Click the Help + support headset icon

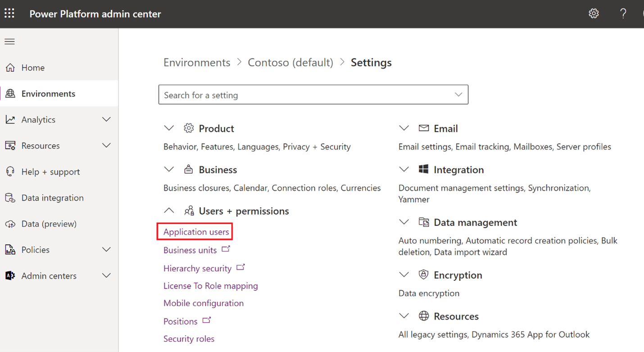click(x=10, y=171)
